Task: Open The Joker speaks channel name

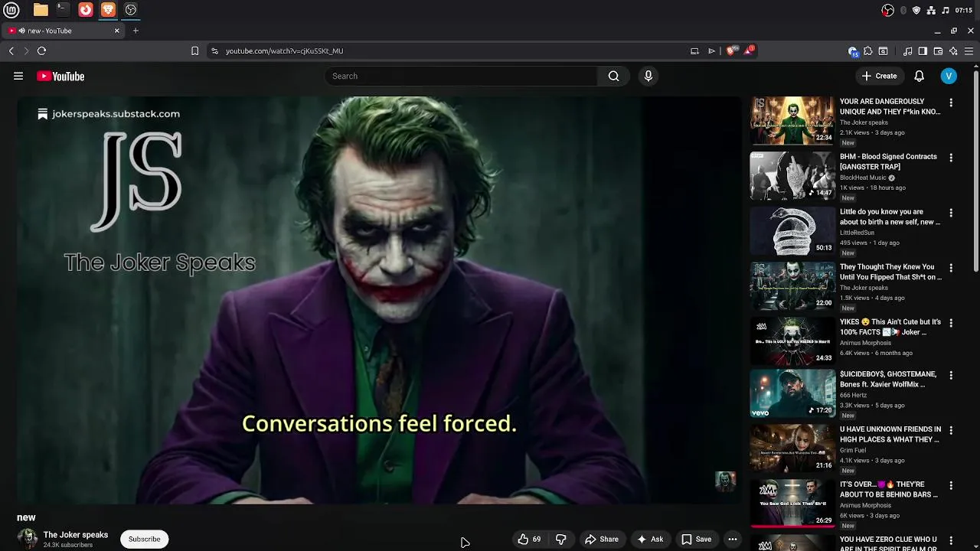Action: click(x=76, y=535)
